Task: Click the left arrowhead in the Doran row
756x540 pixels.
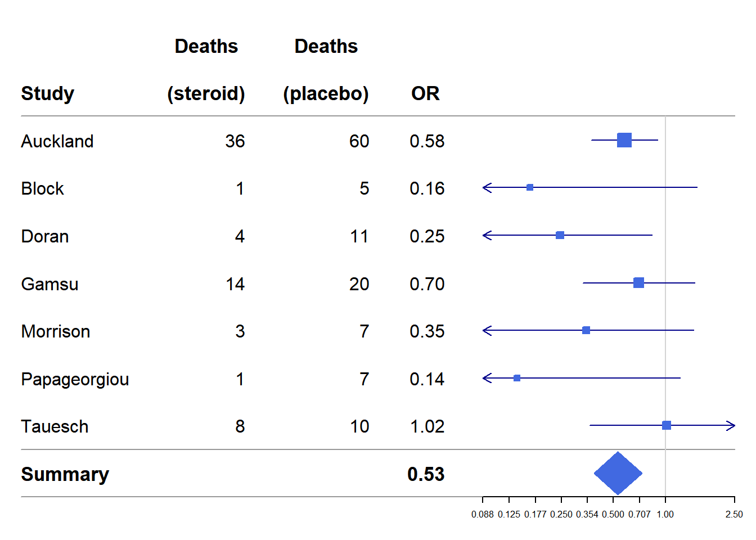Action: click(x=487, y=235)
